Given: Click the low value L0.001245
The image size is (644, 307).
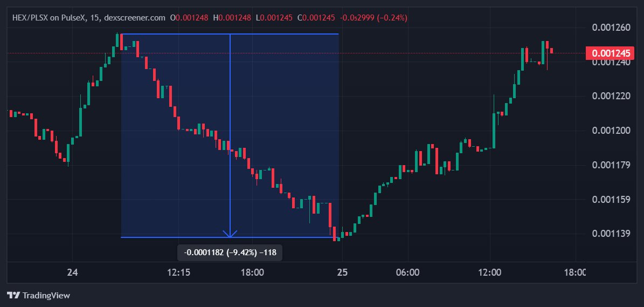Looking at the screenshot, I should coord(274,18).
